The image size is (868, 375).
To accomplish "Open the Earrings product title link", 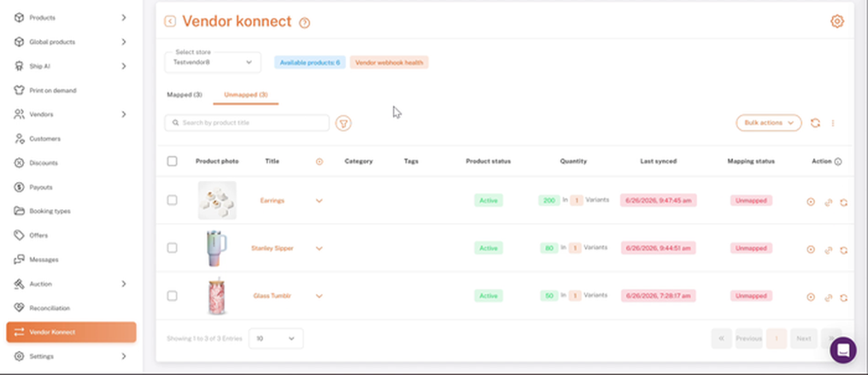I will click(272, 201).
